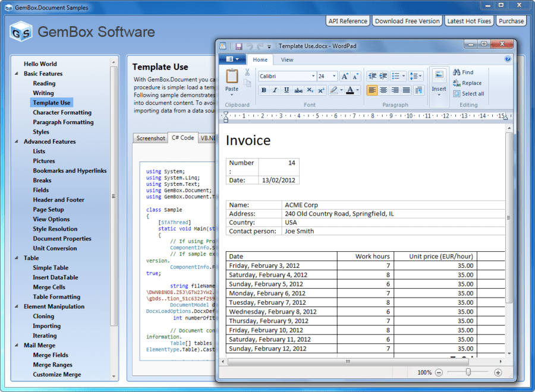Click the Purchase button at top right
The width and height of the screenshot is (535, 392).
pos(510,20)
